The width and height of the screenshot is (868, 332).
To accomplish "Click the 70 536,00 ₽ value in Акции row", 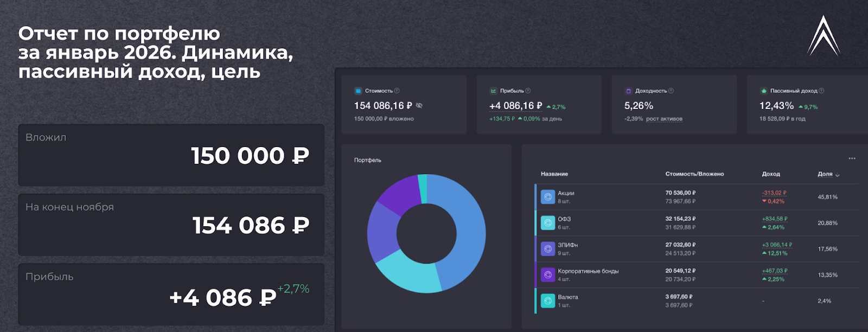I will (x=680, y=193).
